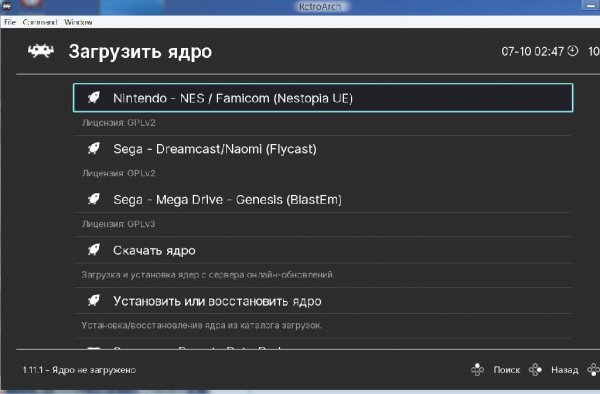Click rocket icon beside Установить или восстановить ядро
The height and width of the screenshot is (394, 600).
pyautogui.click(x=94, y=301)
